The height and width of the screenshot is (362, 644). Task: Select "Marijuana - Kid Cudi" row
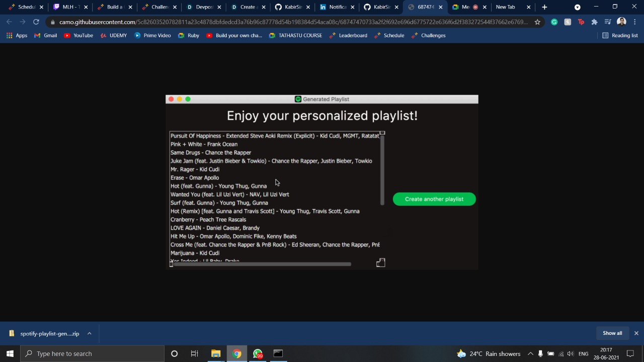tap(275, 253)
